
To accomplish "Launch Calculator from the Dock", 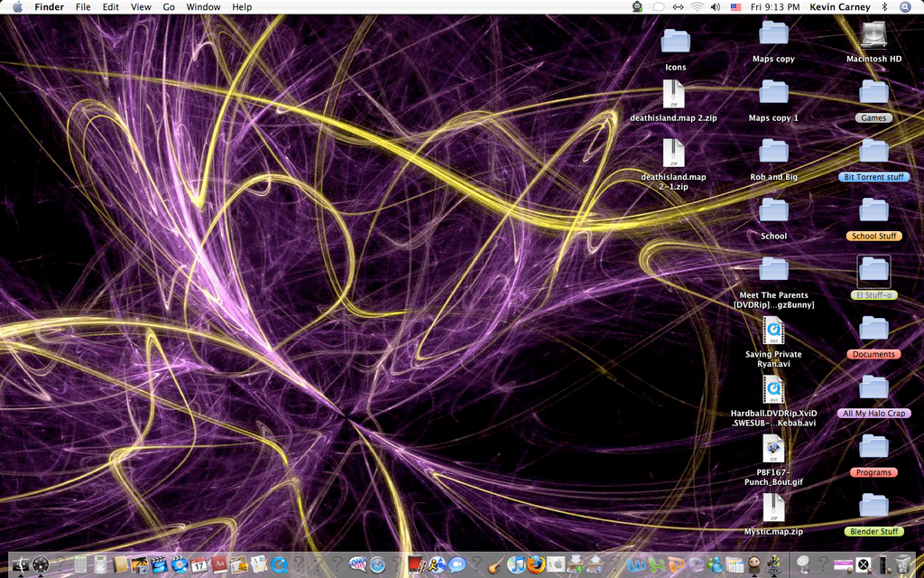I will tap(80, 564).
